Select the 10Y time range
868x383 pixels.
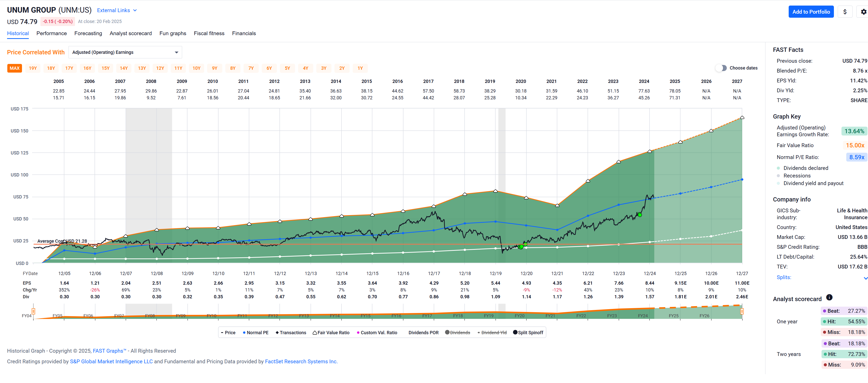click(197, 68)
